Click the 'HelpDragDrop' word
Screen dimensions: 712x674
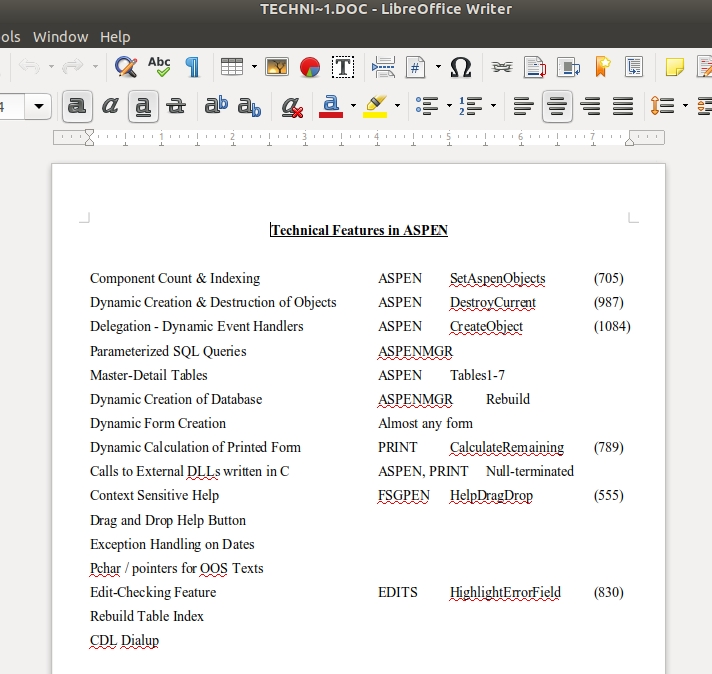pos(491,496)
